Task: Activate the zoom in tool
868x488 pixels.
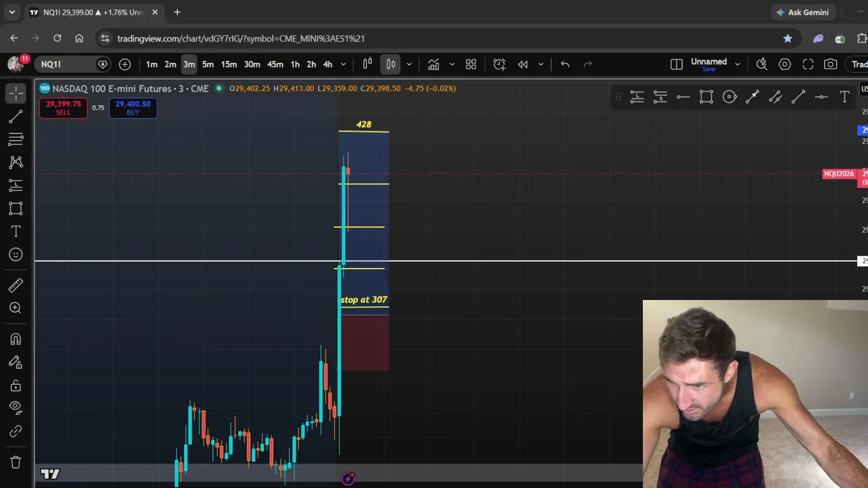Action: [16, 308]
